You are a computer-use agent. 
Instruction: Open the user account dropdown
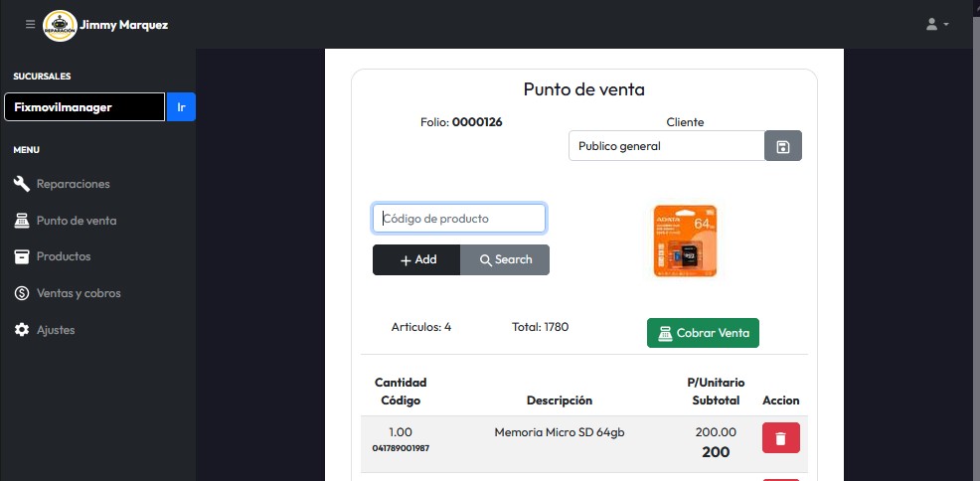pyautogui.click(x=937, y=25)
